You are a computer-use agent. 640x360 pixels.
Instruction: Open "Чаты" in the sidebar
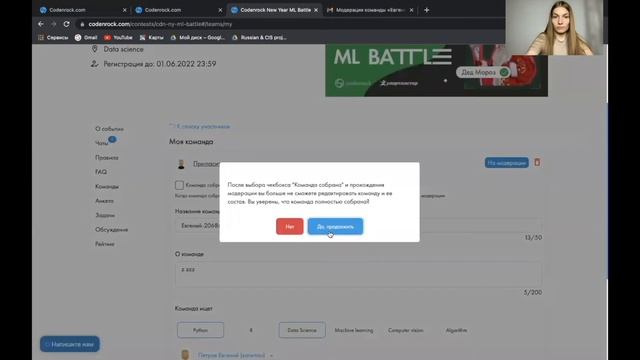[x=102, y=143]
